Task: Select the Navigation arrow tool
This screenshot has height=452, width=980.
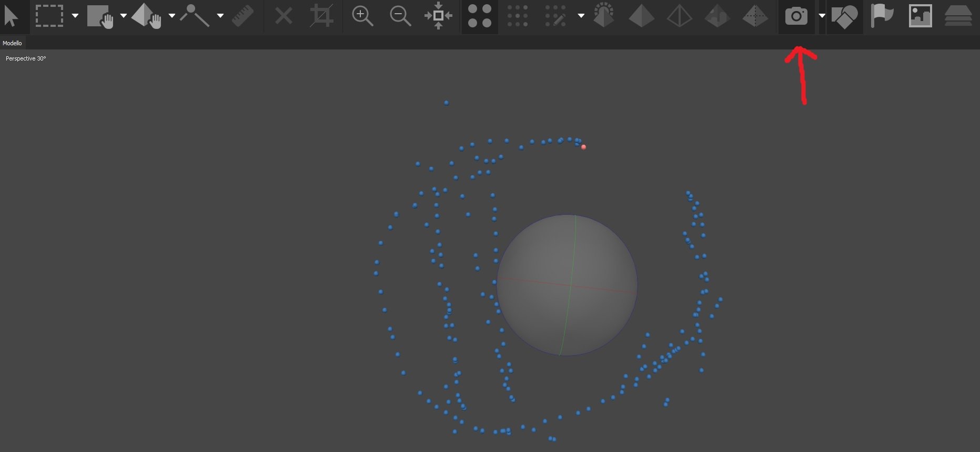Action: [x=11, y=16]
